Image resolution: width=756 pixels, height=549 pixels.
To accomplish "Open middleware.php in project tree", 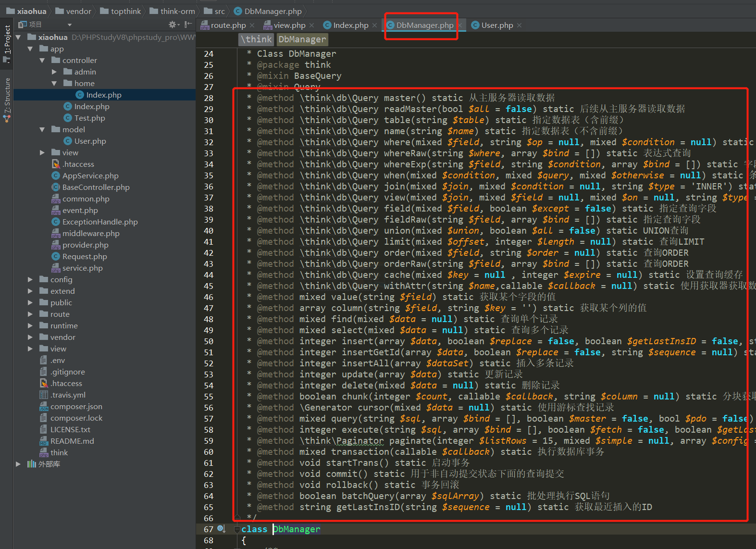I will [x=86, y=233].
